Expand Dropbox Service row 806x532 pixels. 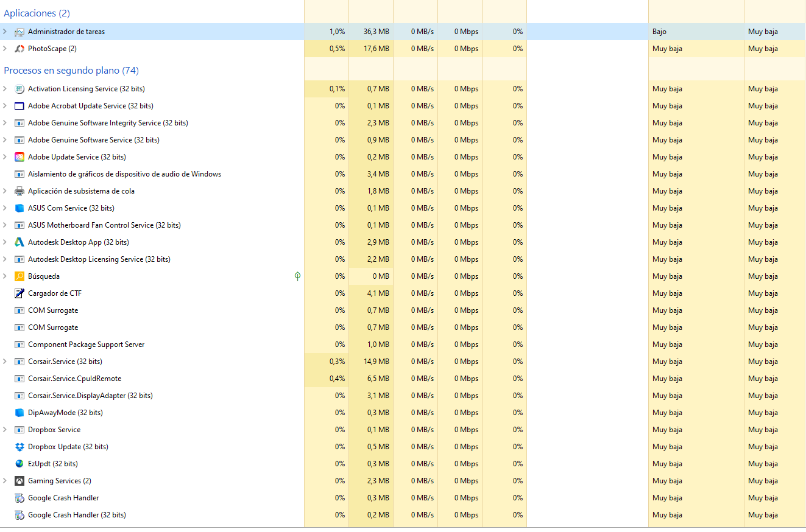[5, 430]
